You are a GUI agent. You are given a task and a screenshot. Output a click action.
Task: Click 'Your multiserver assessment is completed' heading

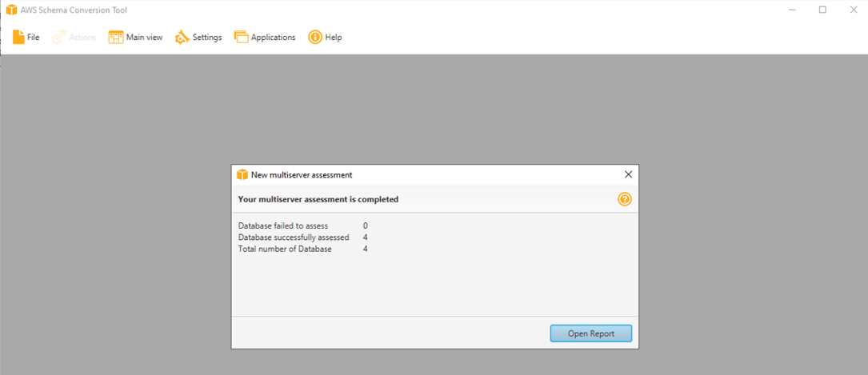(x=318, y=199)
